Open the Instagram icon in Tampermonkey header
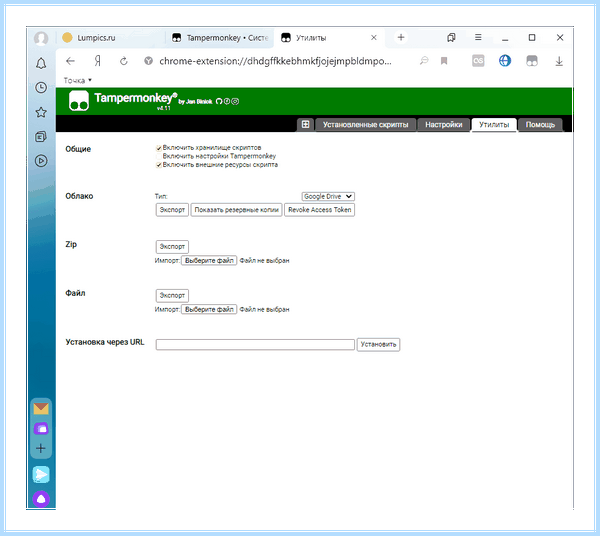600x536 pixels. coord(235,101)
